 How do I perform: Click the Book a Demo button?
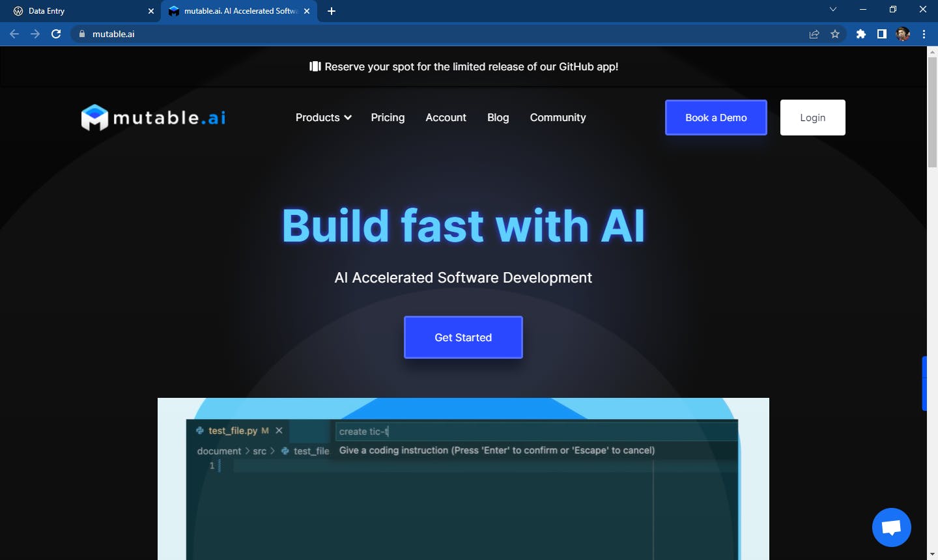(x=715, y=118)
